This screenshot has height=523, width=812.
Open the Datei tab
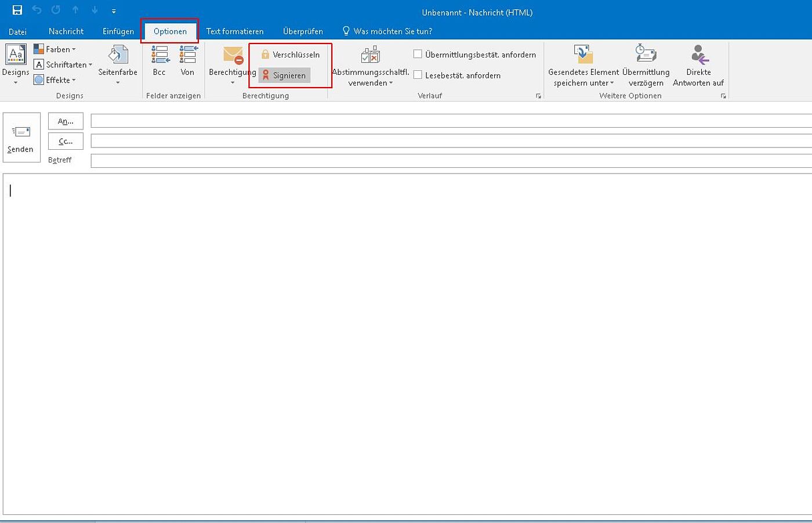[x=17, y=31]
